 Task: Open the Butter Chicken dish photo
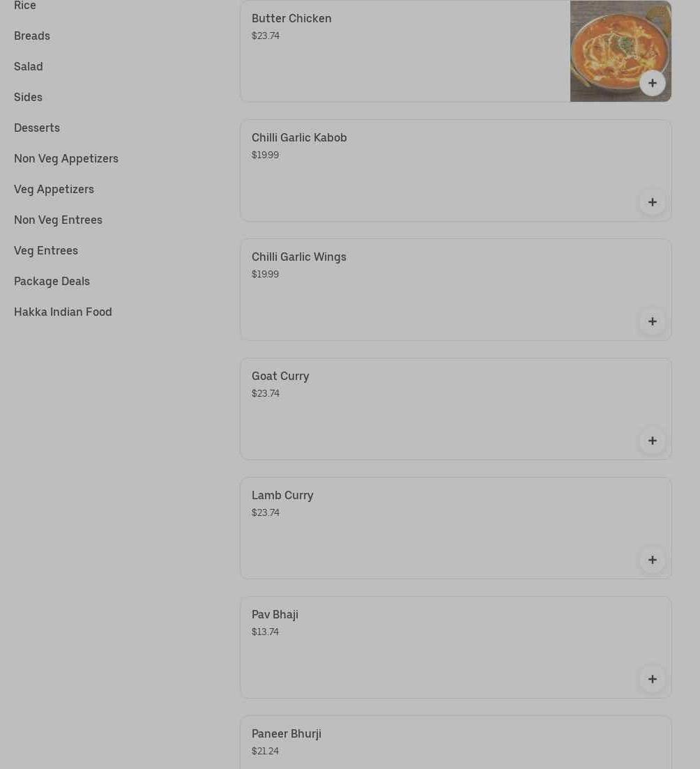tap(620, 51)
